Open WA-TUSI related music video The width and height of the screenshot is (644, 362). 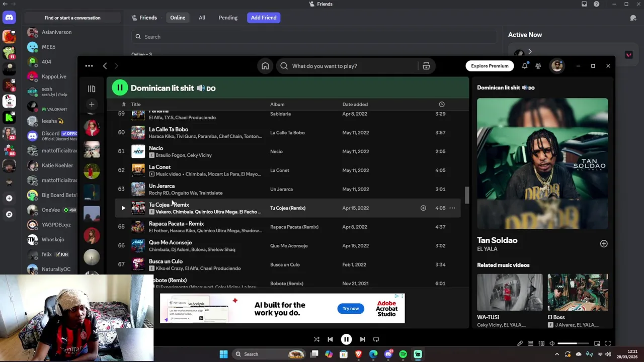click(510, 301)
